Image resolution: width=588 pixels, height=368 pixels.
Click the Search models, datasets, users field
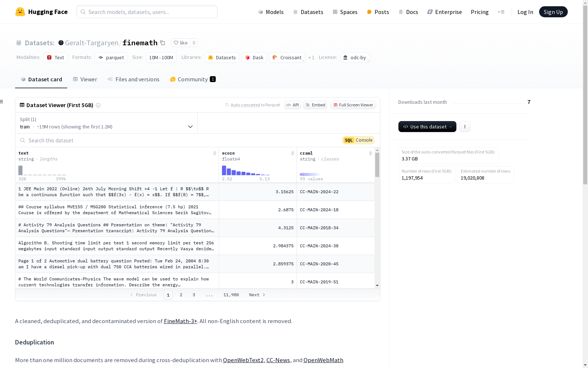click(x=147, y=12)
